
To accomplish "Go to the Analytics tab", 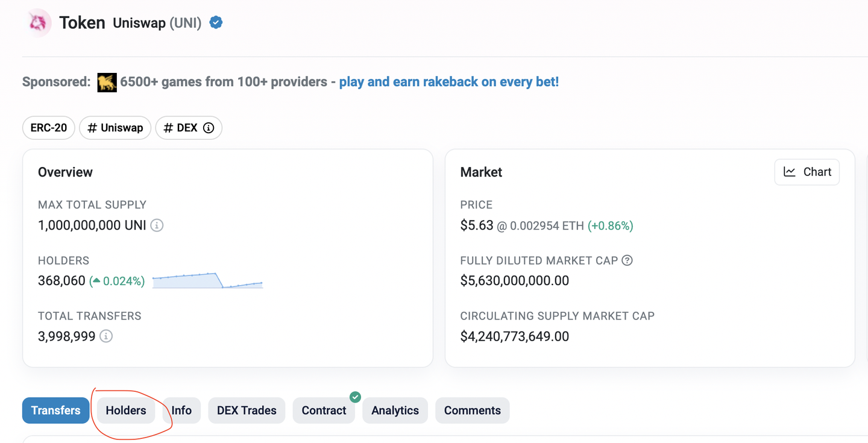I will click(x=395, y=410).
